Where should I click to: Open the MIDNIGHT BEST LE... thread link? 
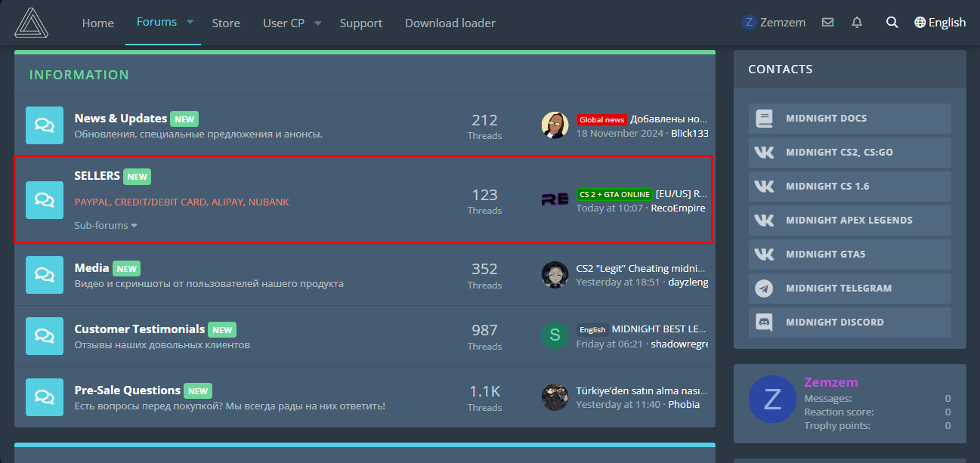point(660,329)
